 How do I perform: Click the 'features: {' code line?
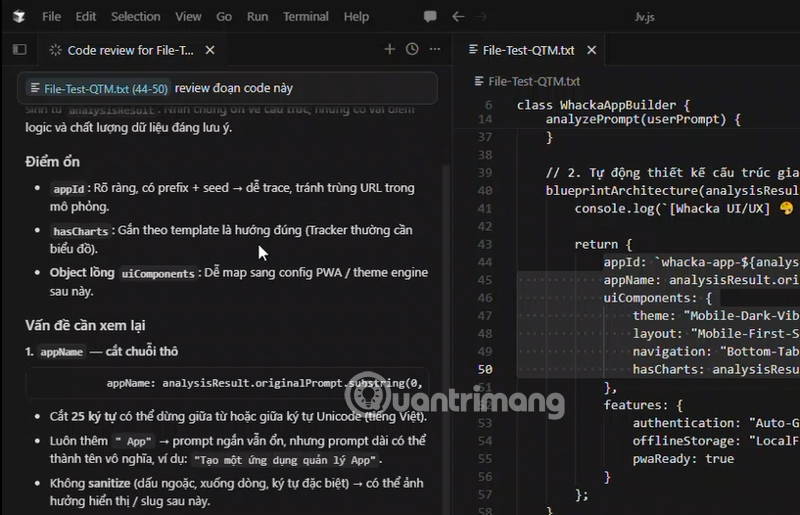643,405
